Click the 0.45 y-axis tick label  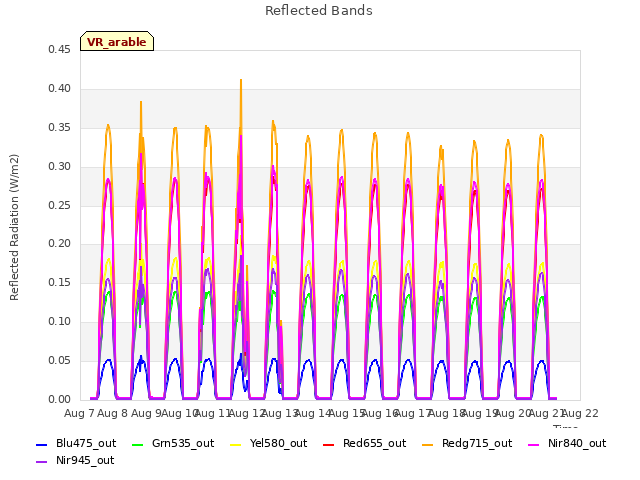click(x=59, y=49)
